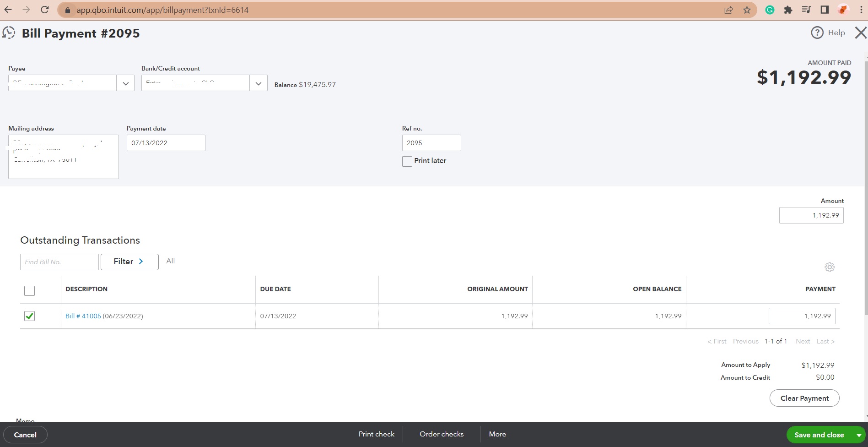Reload the page with browser refresh icon
This screenshot has height=447, width=868.
[44, 10]
